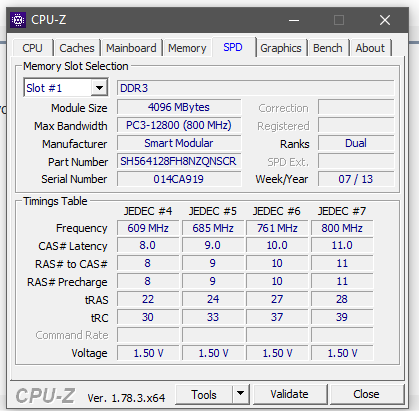Select CAS# Latency value 11.0
This screenshot has width=419, height=411.
click(x=342, y=245)
